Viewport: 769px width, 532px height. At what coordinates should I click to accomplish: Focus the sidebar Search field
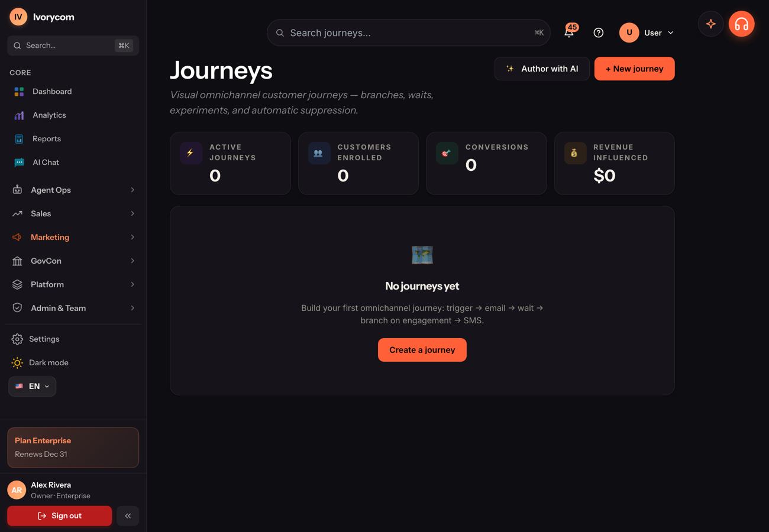point(73,46)
